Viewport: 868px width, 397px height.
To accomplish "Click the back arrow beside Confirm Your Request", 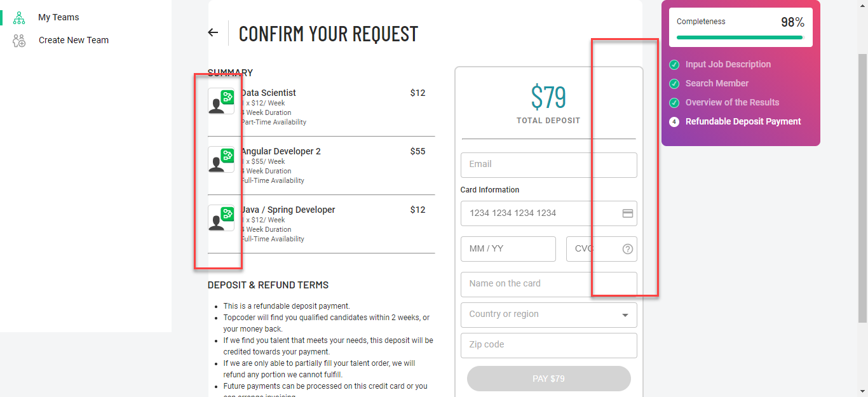I will pos(213,33).
